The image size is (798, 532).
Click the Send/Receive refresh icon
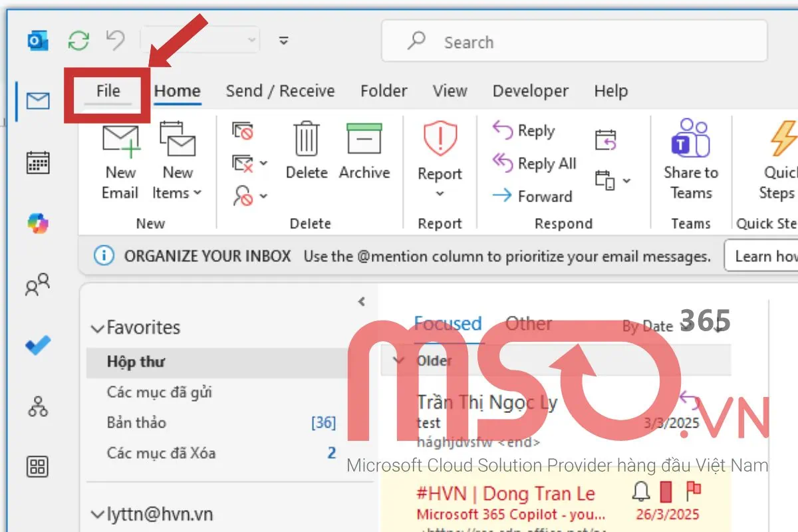click(79, 39)
